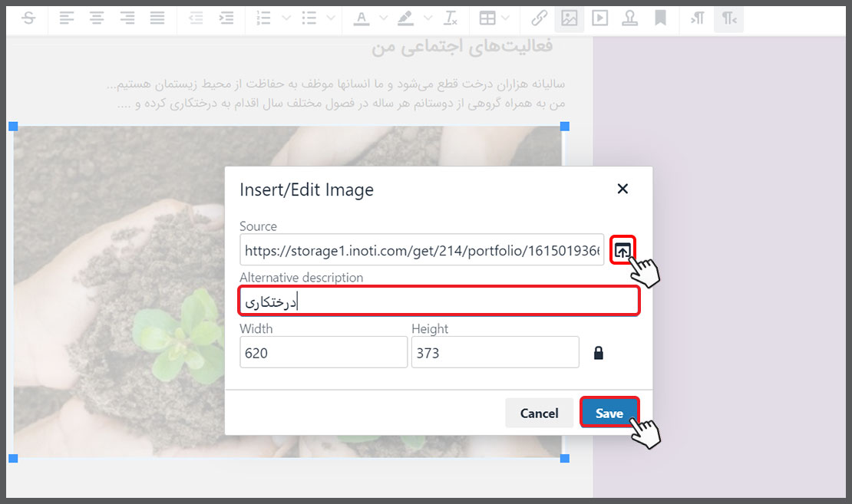Enable left-to-right text direction
This screenshot has height=504, width=852.
click(x=698, y=18)
